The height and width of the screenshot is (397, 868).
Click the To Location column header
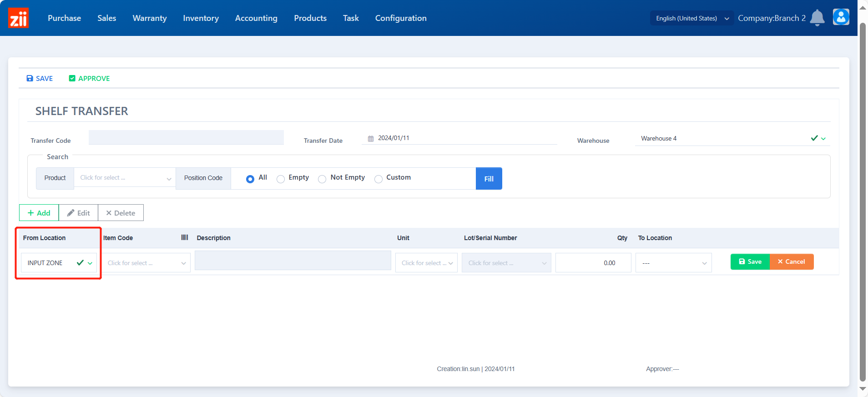[x=655, y=238]
